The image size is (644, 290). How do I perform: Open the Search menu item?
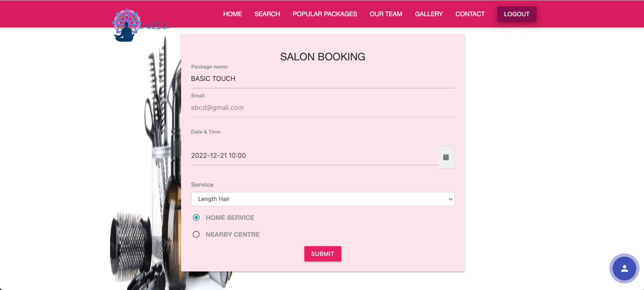(x=267, y=14)
